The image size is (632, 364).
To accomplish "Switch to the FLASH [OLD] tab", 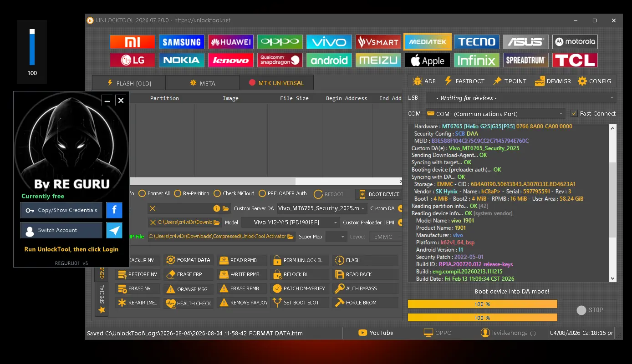I will [x=129, y=83].
